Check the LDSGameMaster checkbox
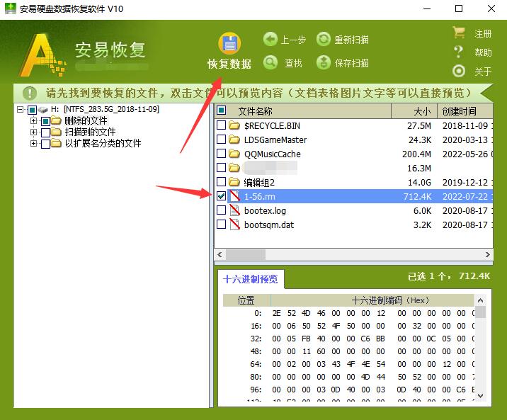507x420 pixels. tap(221, 139)
